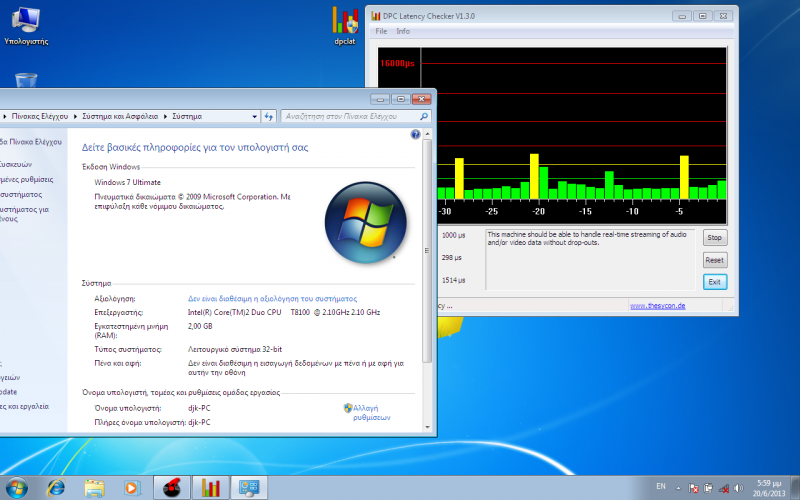The image size is (800, 500).
Task: Click the vertical scrollbar thumb in System window
Action: pyautogui.click(x=428, y=251)
